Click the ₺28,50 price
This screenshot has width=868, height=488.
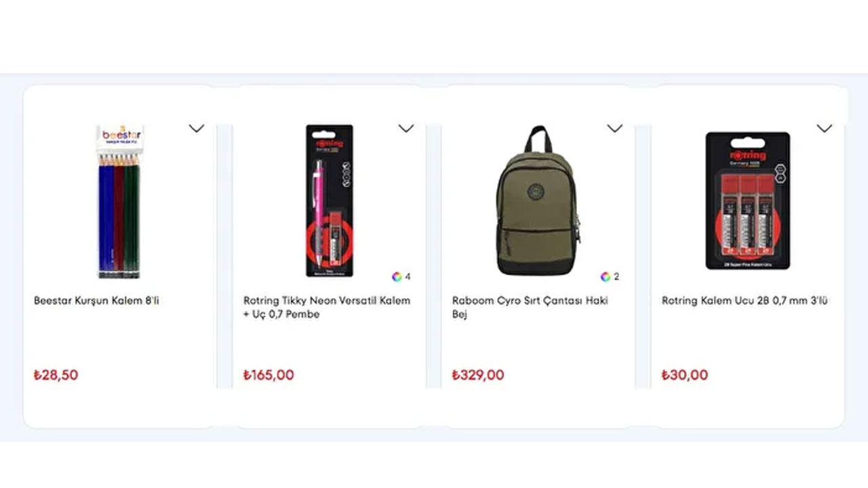pyautogui.click(x=56, y=375)
